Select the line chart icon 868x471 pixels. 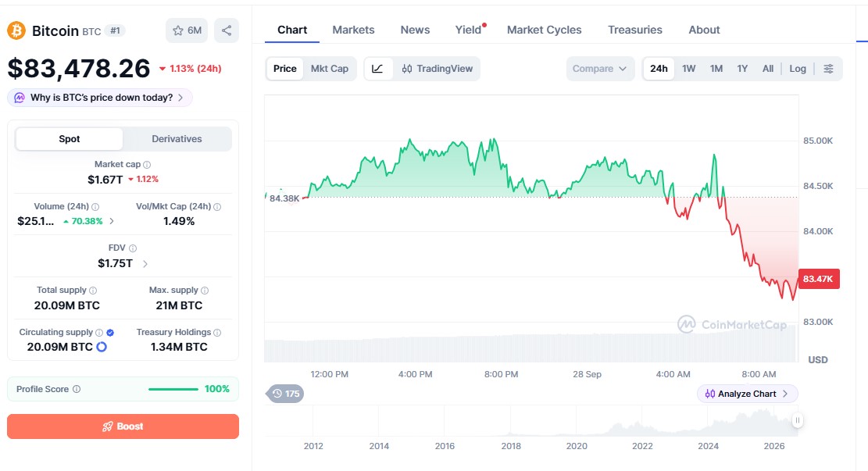click(377, 69)
